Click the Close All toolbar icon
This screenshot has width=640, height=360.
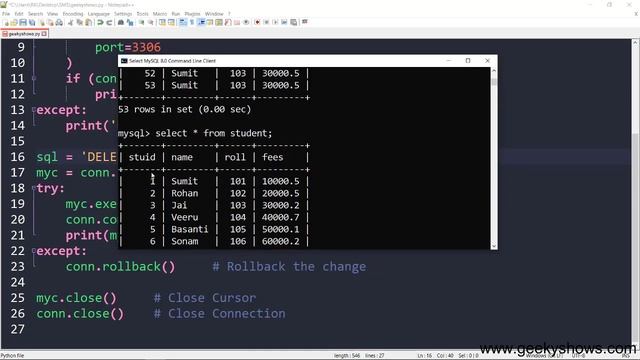tap(50, 22)
